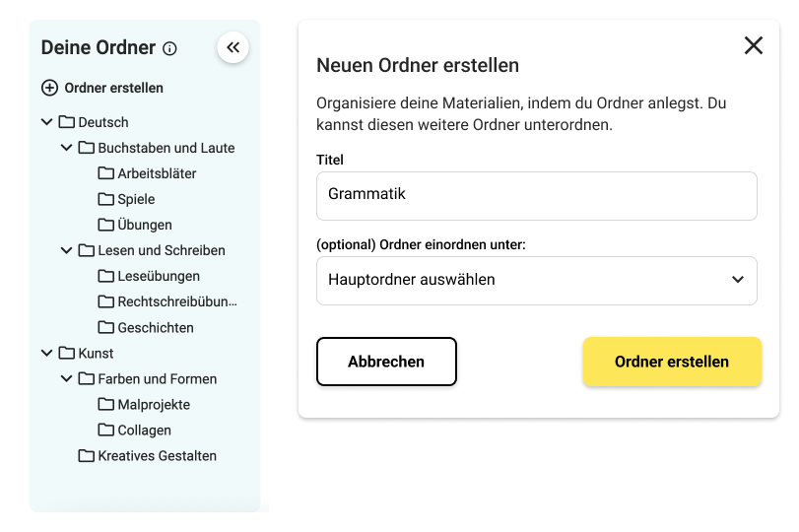Click the Abbrechen button
This screenshot has width=799, height=532.
pos(386,362)
